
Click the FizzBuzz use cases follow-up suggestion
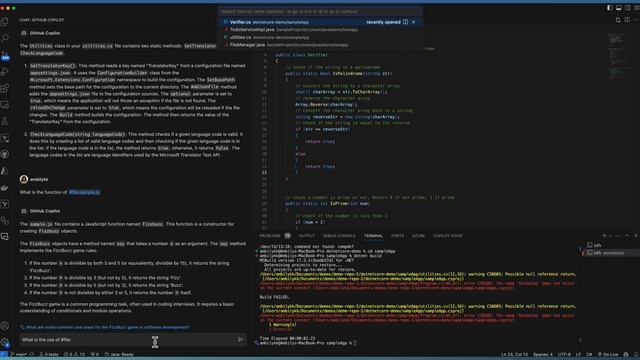click(x=108, y=327)
